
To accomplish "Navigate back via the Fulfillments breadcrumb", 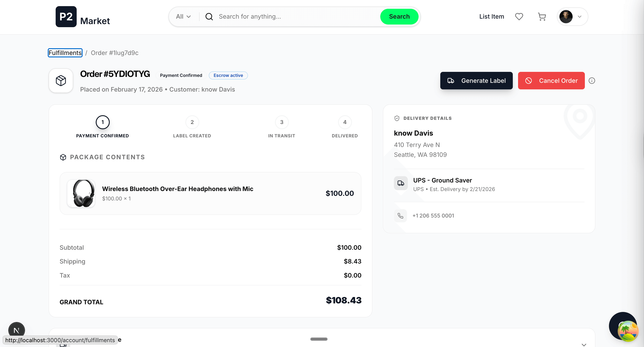I will [65, 53].
